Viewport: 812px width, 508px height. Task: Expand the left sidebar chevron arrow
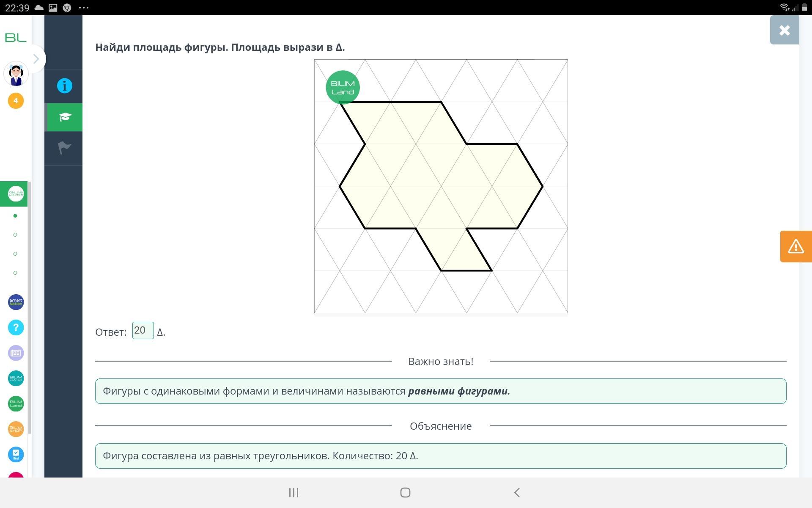point(36,59)
